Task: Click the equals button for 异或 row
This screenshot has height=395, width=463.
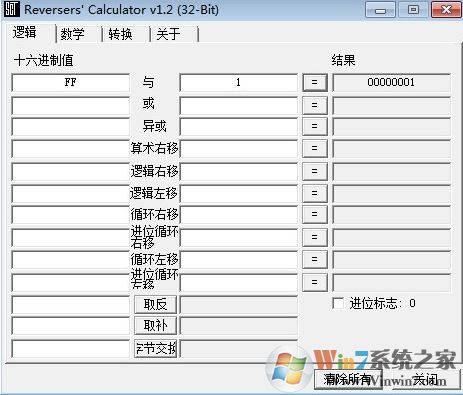Action: coord(314,126)
